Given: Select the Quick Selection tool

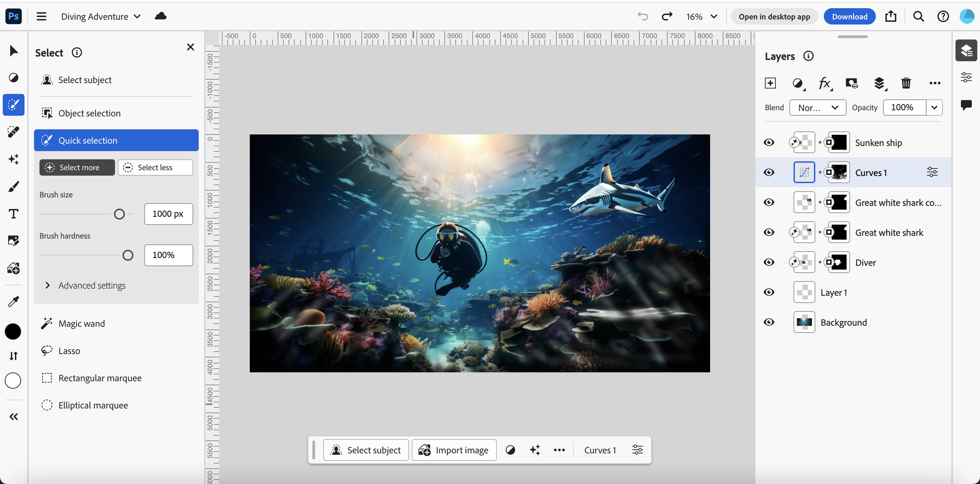Looking at the screenshot, I should click(116, 140).
